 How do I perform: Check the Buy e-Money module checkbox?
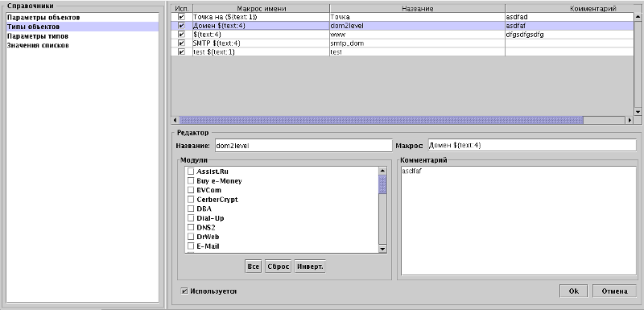191,180
